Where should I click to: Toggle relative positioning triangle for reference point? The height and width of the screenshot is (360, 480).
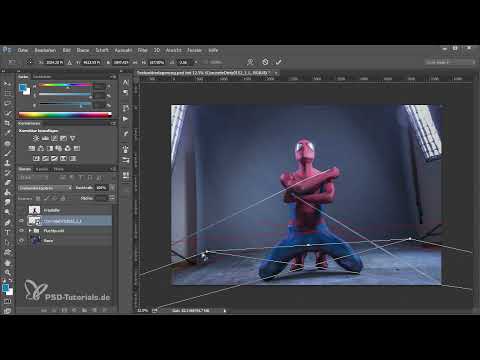tap(70, 62)
